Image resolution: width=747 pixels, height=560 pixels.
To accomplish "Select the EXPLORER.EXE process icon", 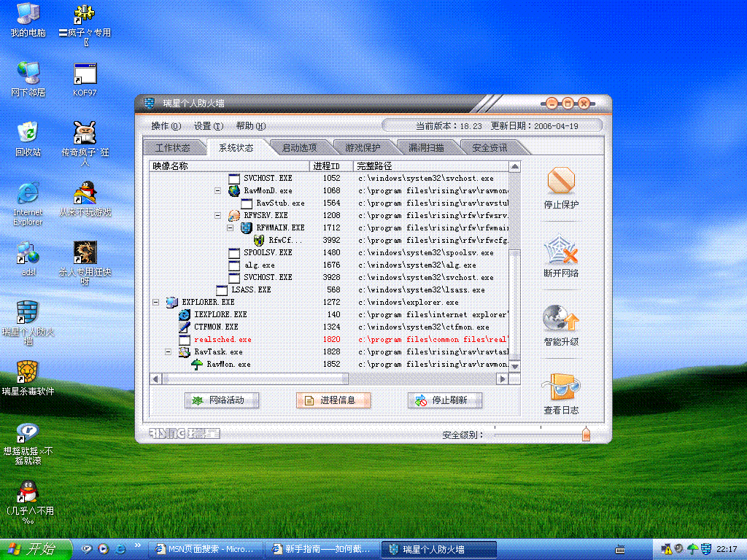I will (x=172, y=302).
